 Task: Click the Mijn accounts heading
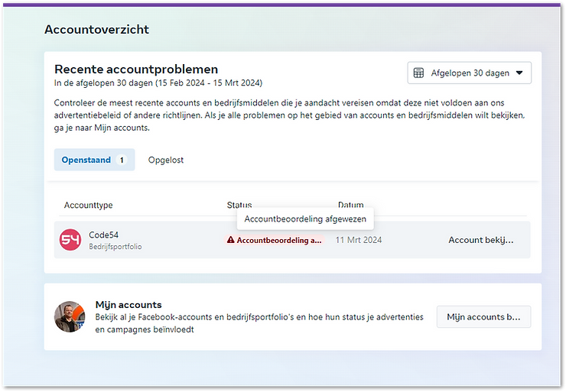128,305
